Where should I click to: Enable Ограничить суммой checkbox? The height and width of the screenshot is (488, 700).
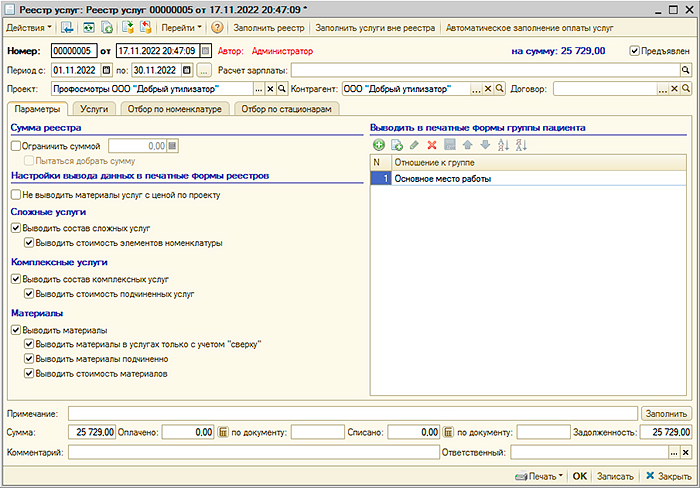tap(16, 146)
